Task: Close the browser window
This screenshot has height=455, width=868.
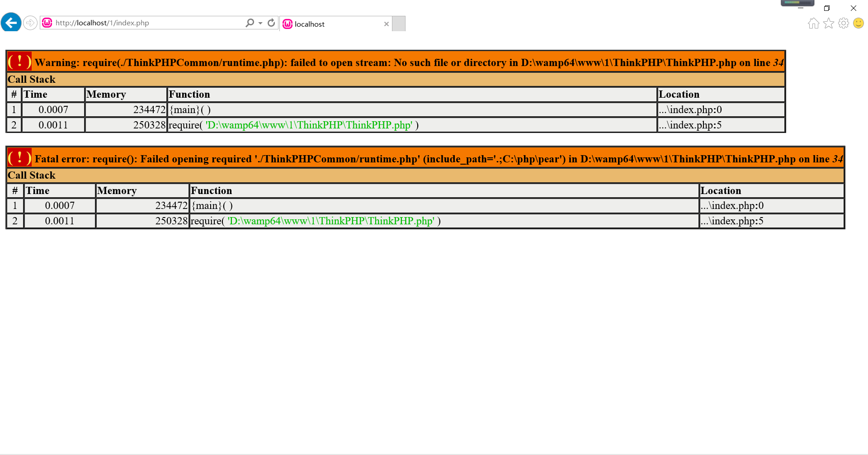Action: click(854, 8)
